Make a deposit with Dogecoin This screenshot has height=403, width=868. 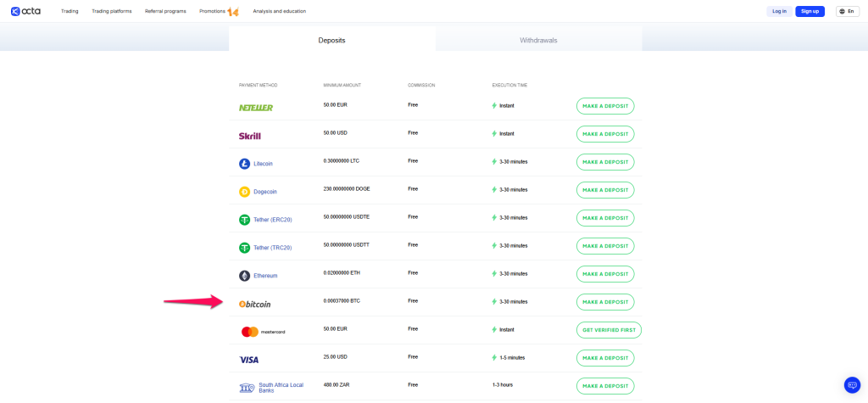click(x=605, y=190)
